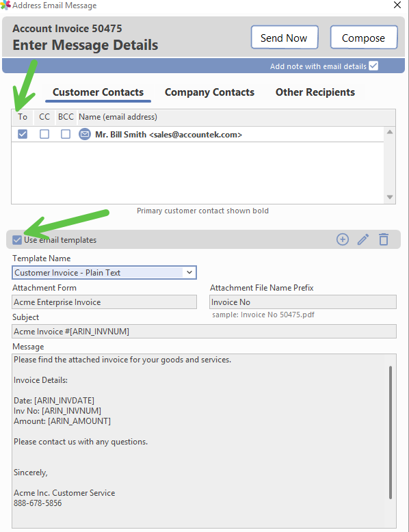Click the envelope icon next to Mr. Bill Smith
Screen dimensions: 409x532
(x=85, y=134)
